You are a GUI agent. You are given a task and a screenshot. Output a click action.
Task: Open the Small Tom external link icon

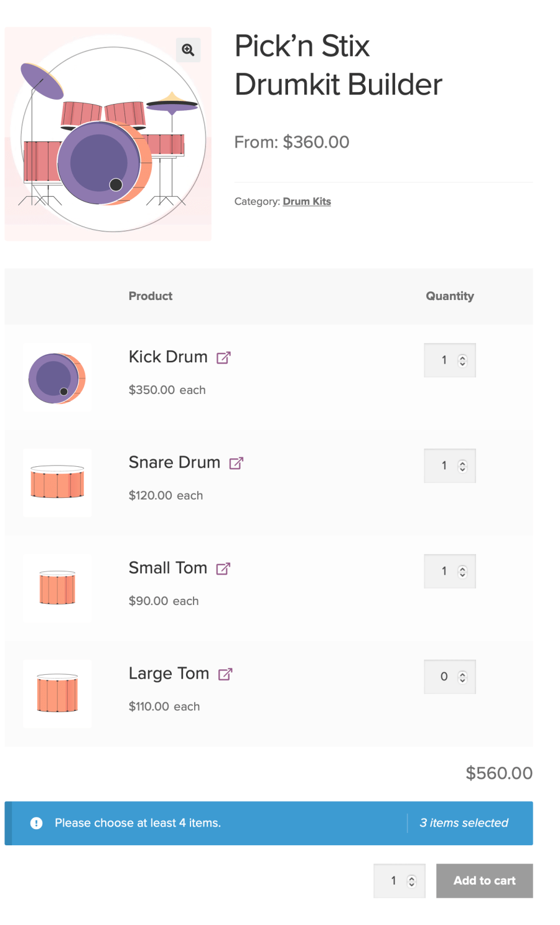click(223, 568)
